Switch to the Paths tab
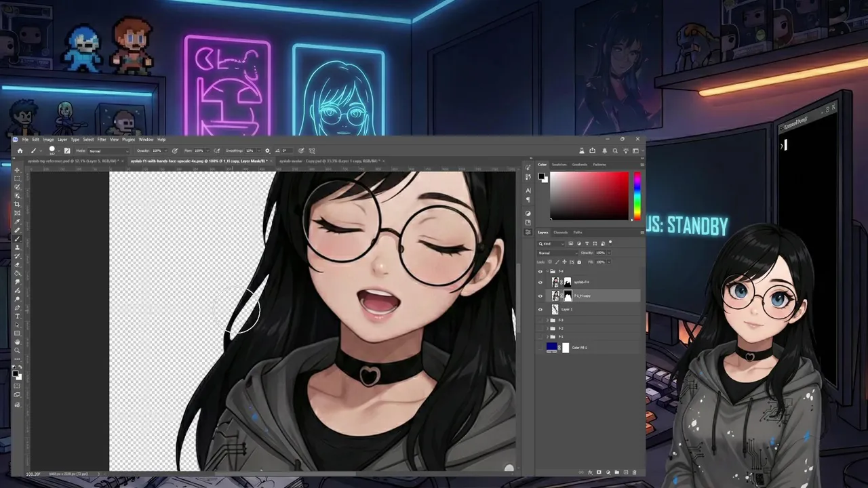This screenshot has width=868, height=488. [x=578, y=232]
